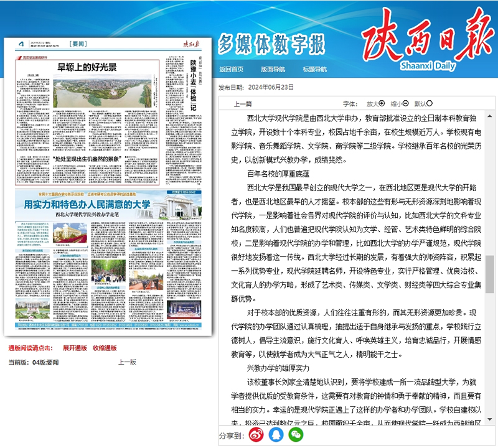Click the article scrollbar down arrow
This screenshot has width=498, height=448.
[x=490, y=419]
